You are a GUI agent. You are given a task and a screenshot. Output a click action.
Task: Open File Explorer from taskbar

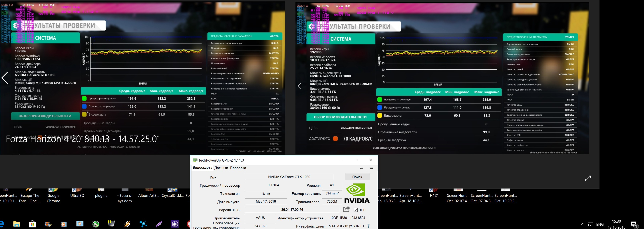17,224
